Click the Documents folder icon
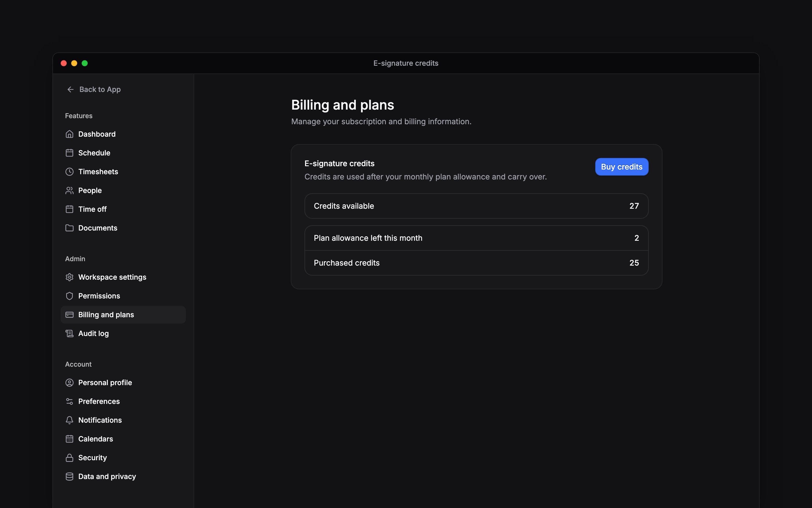The width and height of the screenshot is (812, 508). 70,228
